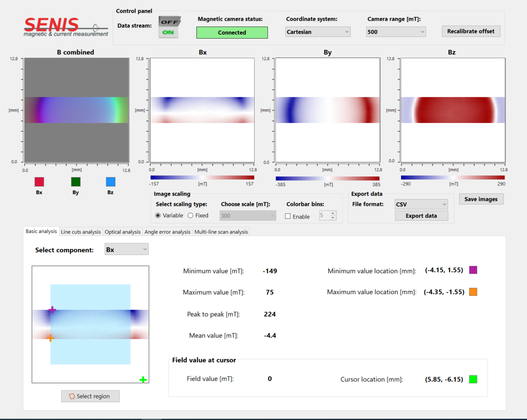527x420 pixels.
Task: Open the Coordinate system Cartesian dropdown
Action: coord(318,32)
